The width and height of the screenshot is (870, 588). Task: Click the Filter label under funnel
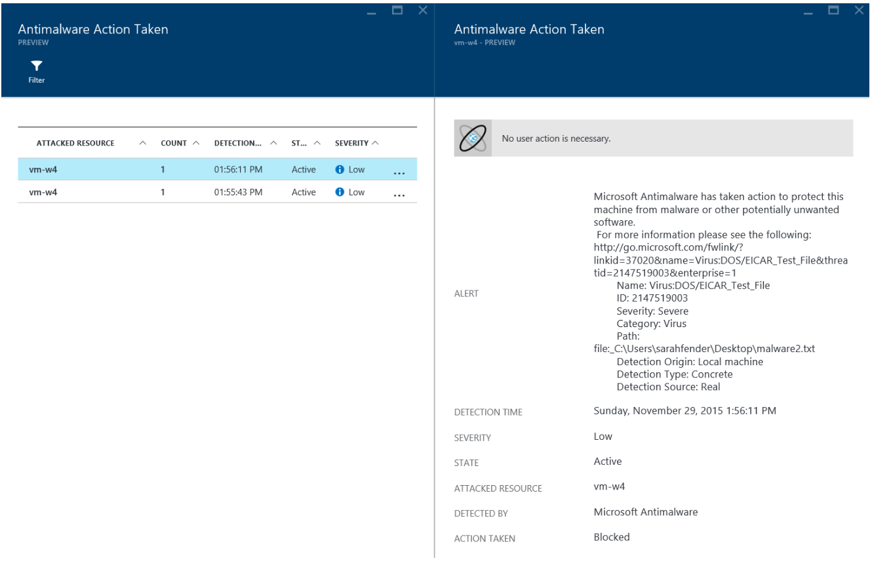pos(37,80)
